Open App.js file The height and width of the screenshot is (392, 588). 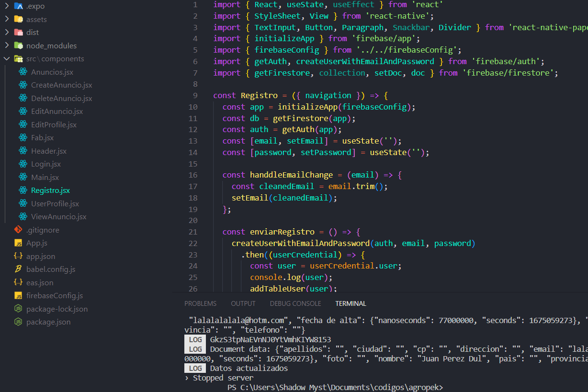(x=37, y=243)
